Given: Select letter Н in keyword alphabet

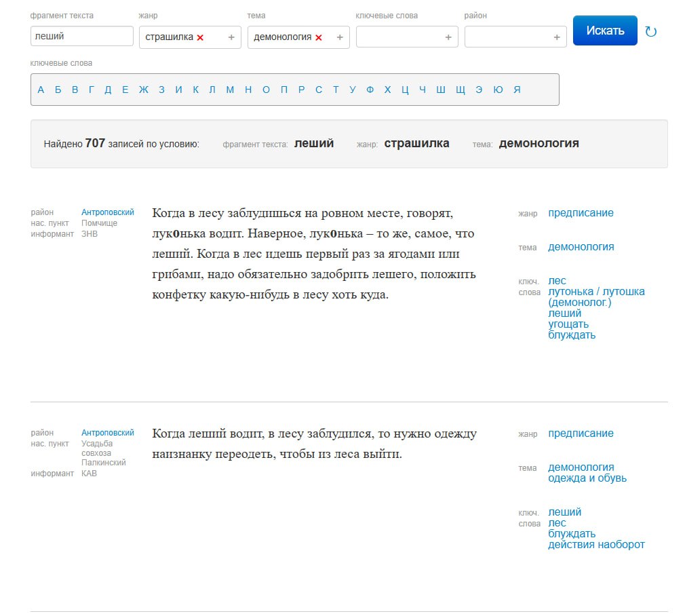Looking at the screenshot, I should [x=248, y=90].
